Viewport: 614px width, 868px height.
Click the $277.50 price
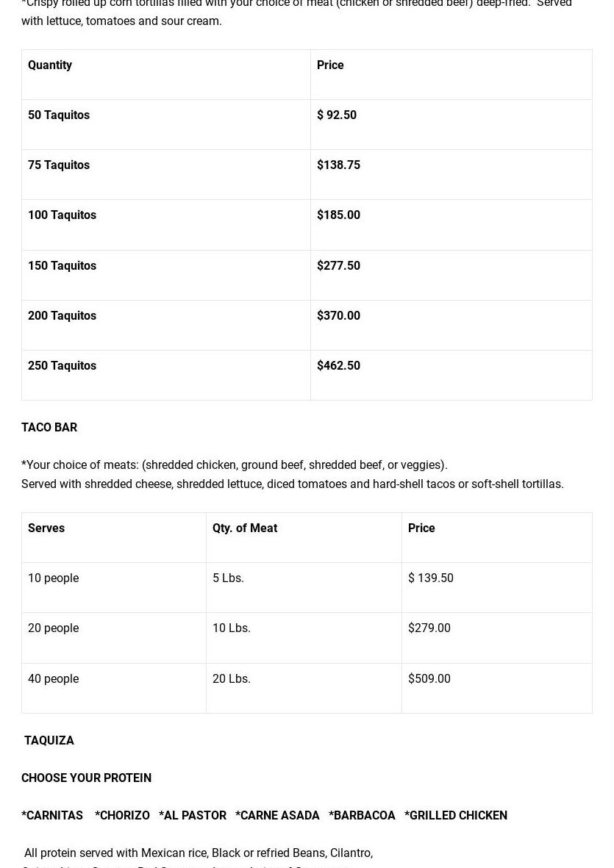pyautogui.click(x=338, y=266)
